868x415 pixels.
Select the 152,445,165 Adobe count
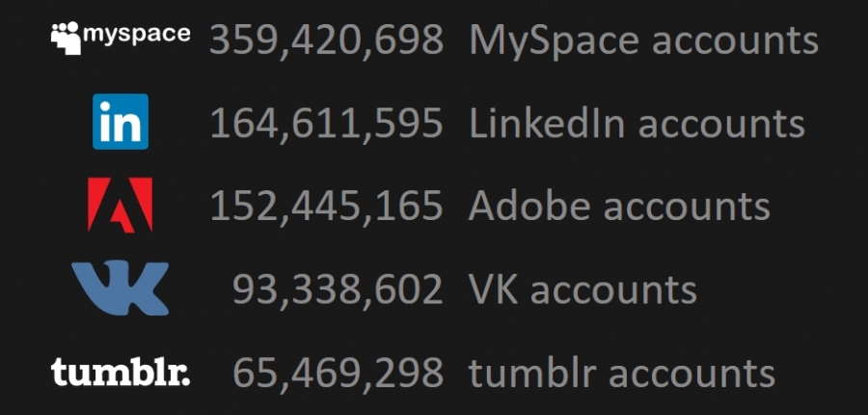(327, 207)
